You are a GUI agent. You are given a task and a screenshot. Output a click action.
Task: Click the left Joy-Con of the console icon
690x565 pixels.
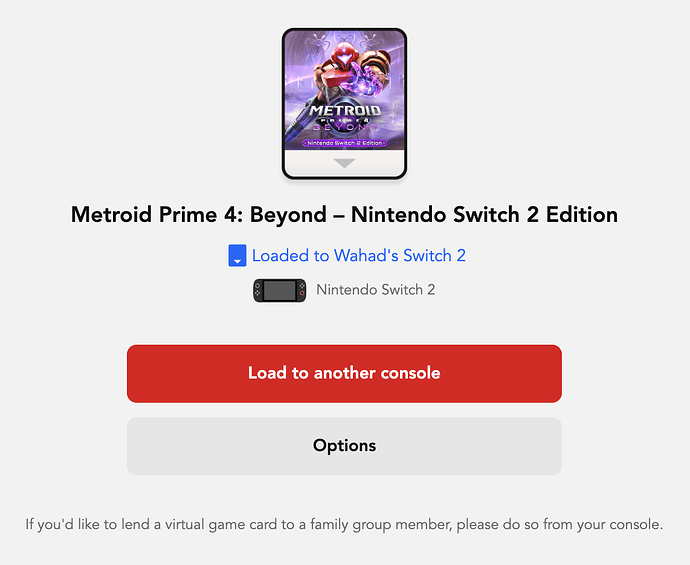coord(259,291)
